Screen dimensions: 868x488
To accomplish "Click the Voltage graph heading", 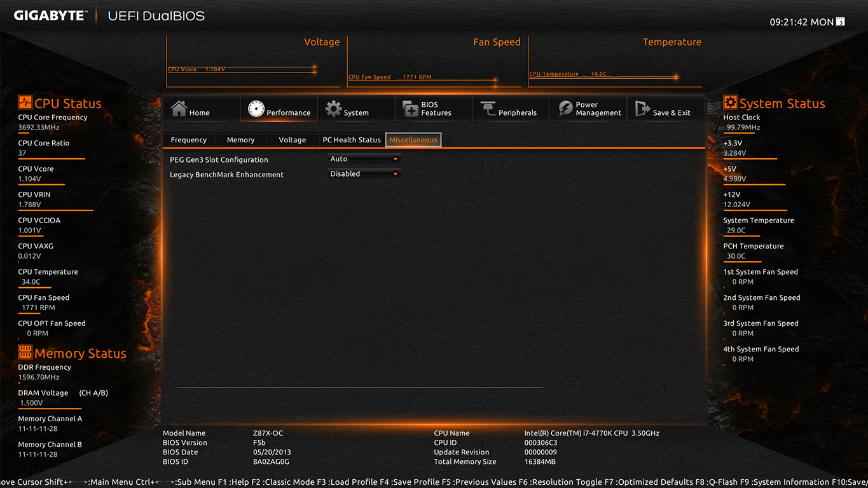I will coord(322,42).
